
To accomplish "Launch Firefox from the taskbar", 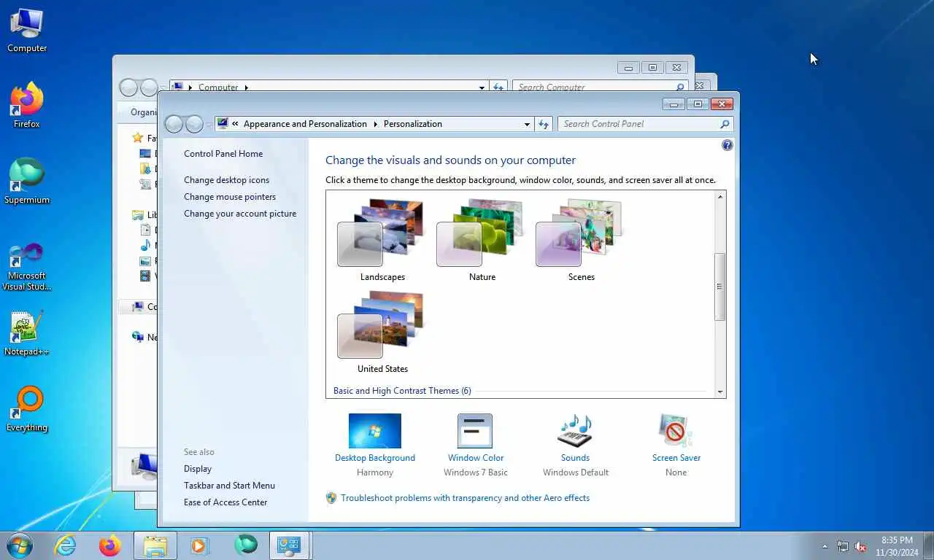I will click(110, 545).
